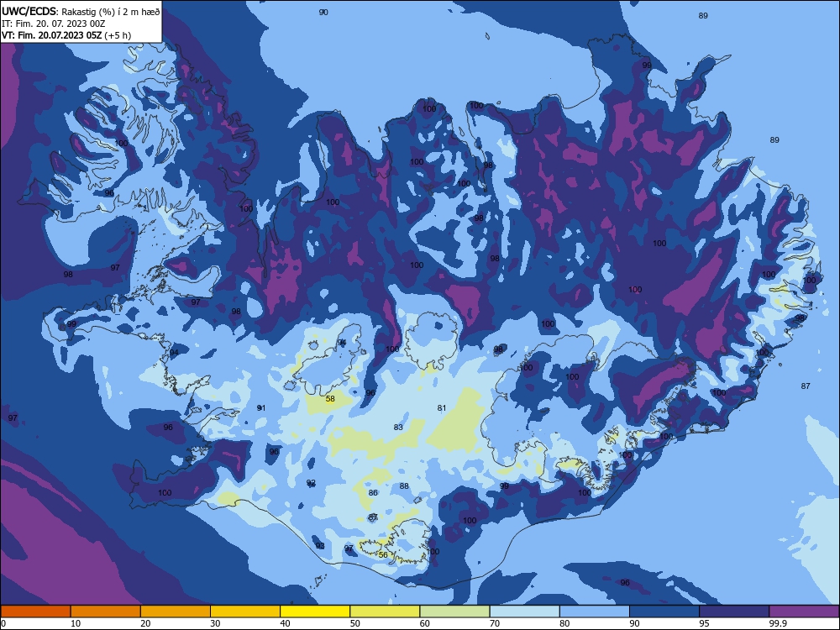Click the '50' legend scale label
Viewport: 840px width, 630px height.
355,623
